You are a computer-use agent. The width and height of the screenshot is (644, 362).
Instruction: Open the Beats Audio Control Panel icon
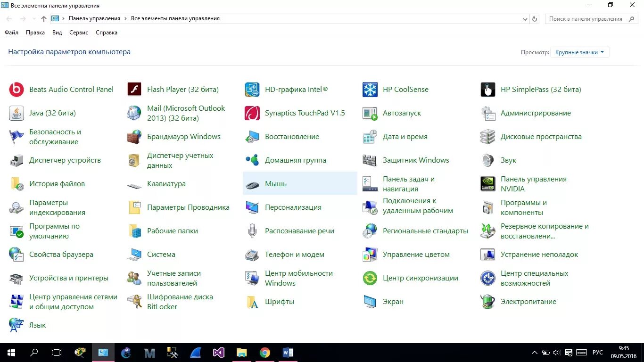pos(17,90)
